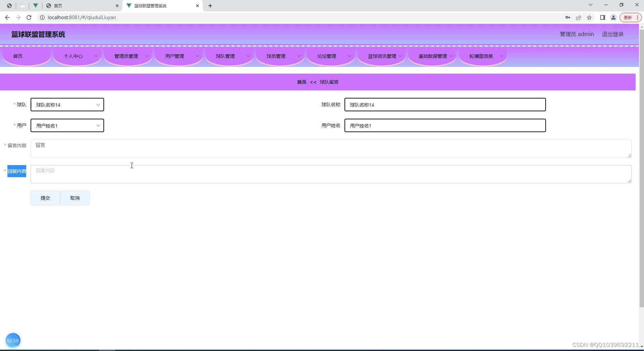The height and width of the screenshot is (351, 644).
Task: Click the 球队名称 text field
Action: coord(445,105)
